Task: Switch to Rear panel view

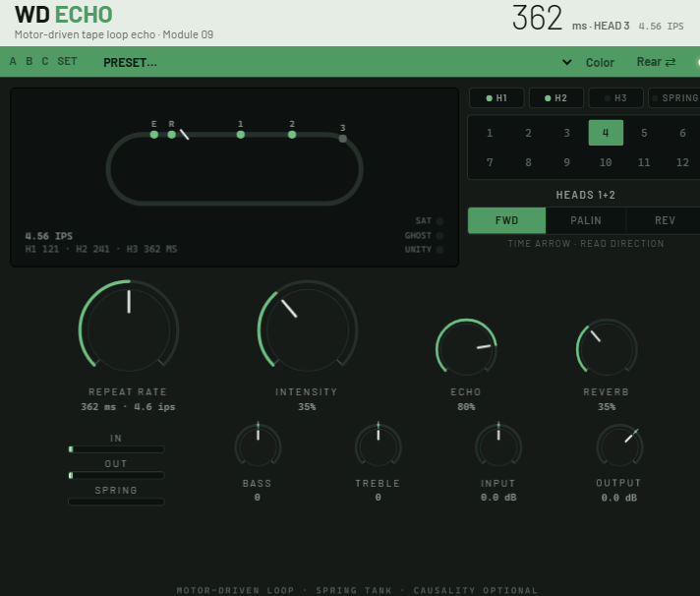Action: click(656, 62)
